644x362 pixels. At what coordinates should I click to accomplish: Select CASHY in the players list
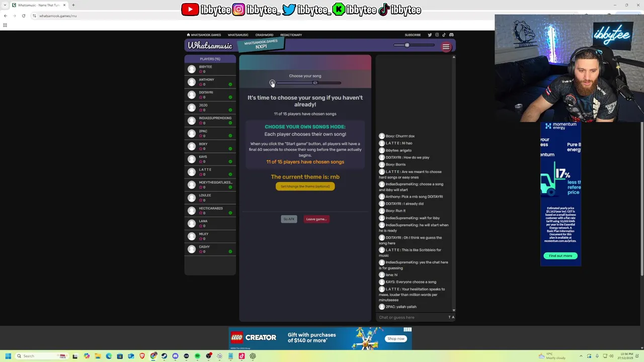coord(210,249)
